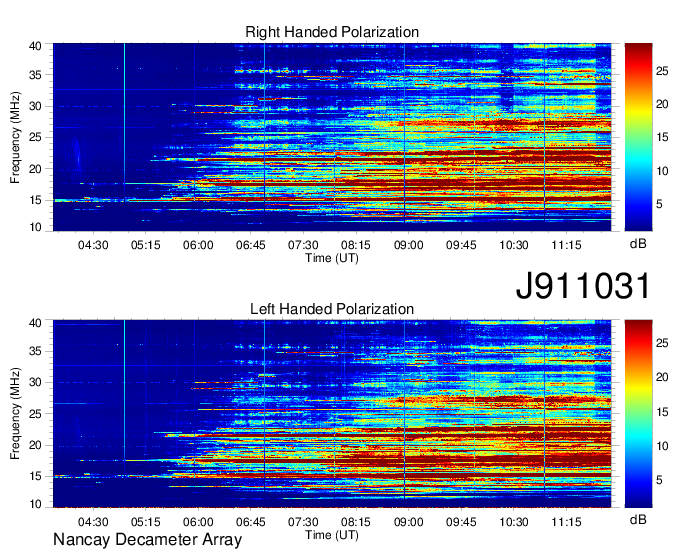Click the Frequency (MHz) label of the left-handed plot
This screenshot has height=552, width=680.
pos(15,414)
